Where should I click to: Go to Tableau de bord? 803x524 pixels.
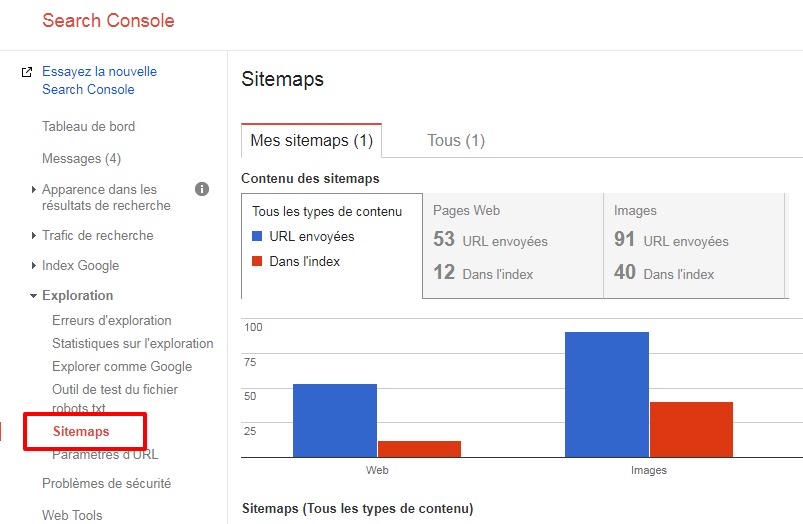pyautogui.click(x=89, y=127)
